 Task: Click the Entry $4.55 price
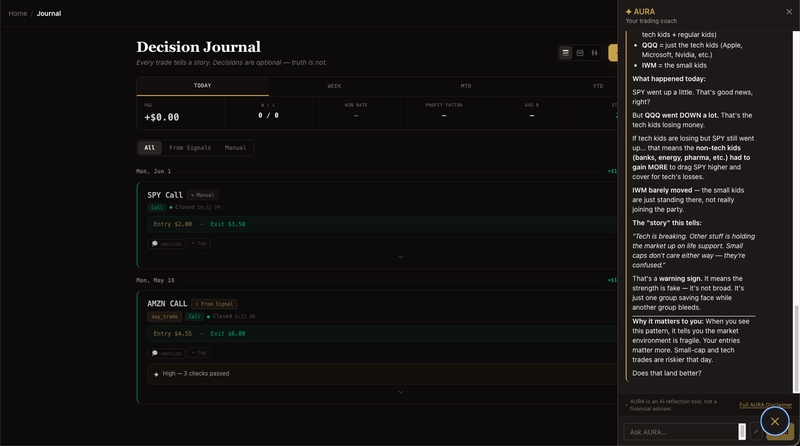172,334
